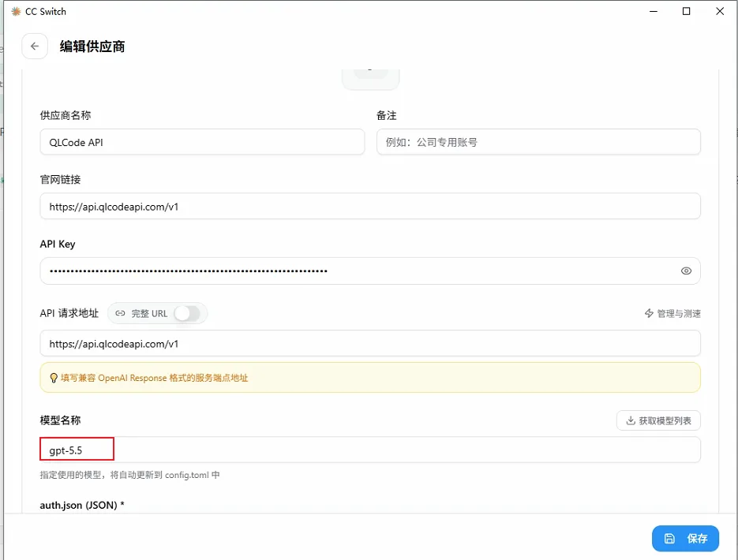Click the 官网链接 label
This screenshot has width=738, height=560.
pos(60,180)
